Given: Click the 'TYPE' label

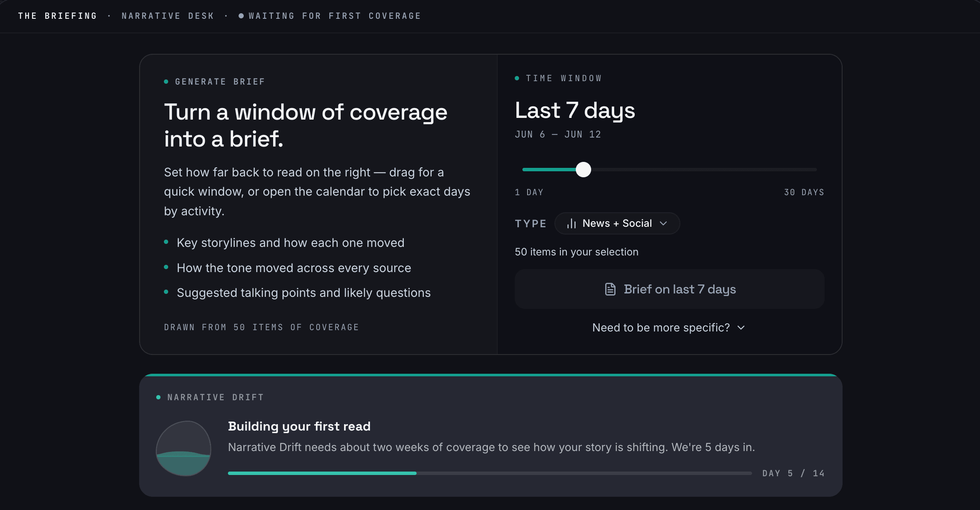Looking at the screenshot, I should (531, 223).
